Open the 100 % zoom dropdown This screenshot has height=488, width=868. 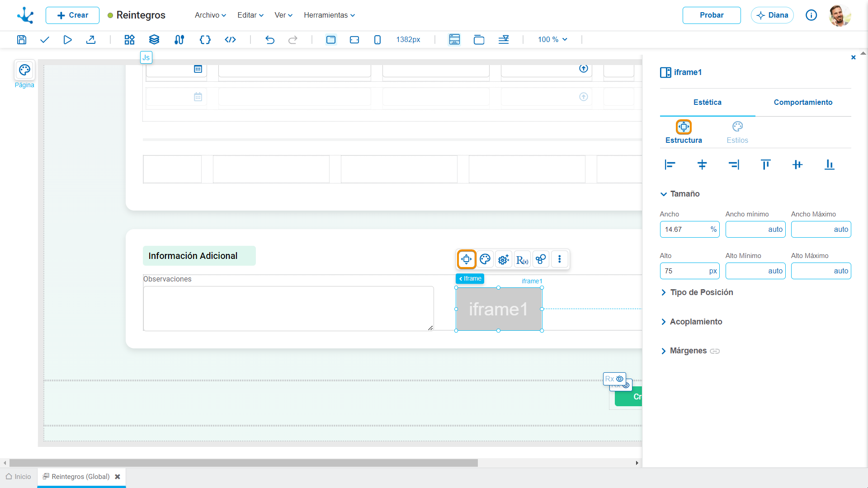pyautogui.click(x=552, y=40)
